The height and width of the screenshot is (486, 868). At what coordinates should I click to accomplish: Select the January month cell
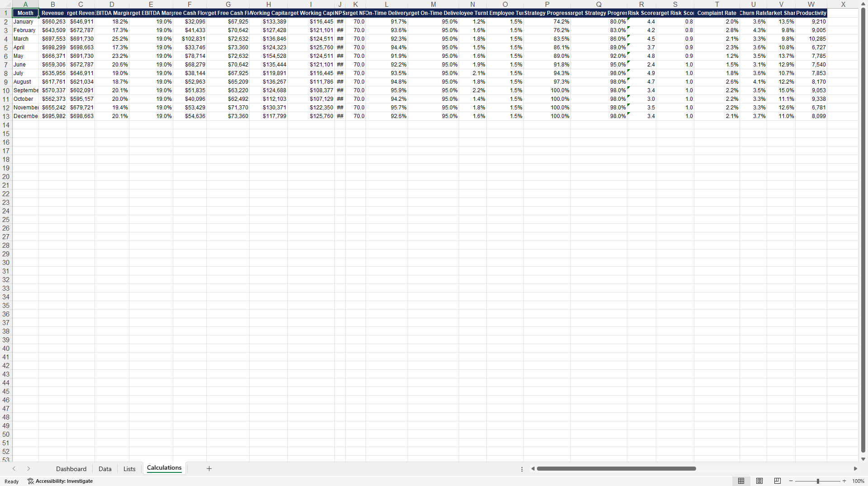(x=25, y=22)
